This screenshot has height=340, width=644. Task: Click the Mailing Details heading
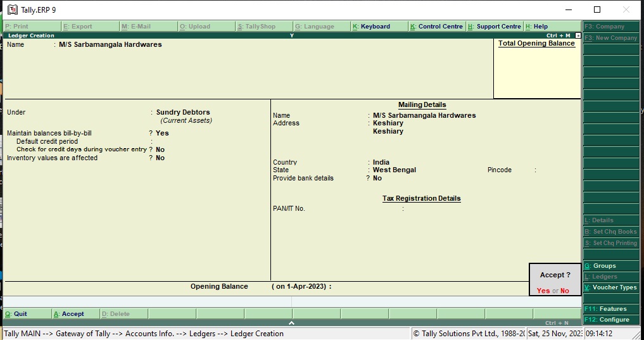(x=422, y=104)
